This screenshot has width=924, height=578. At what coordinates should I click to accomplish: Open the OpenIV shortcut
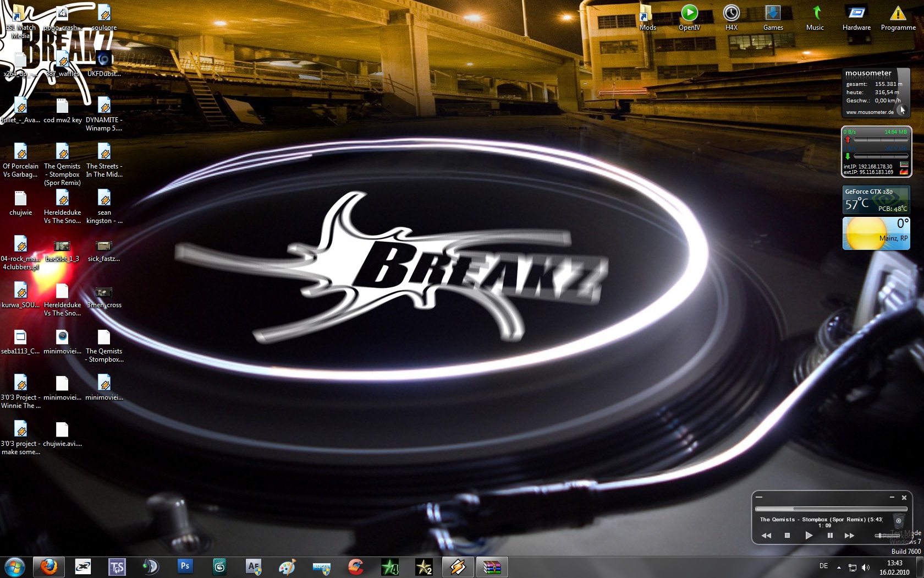[689, 17]
